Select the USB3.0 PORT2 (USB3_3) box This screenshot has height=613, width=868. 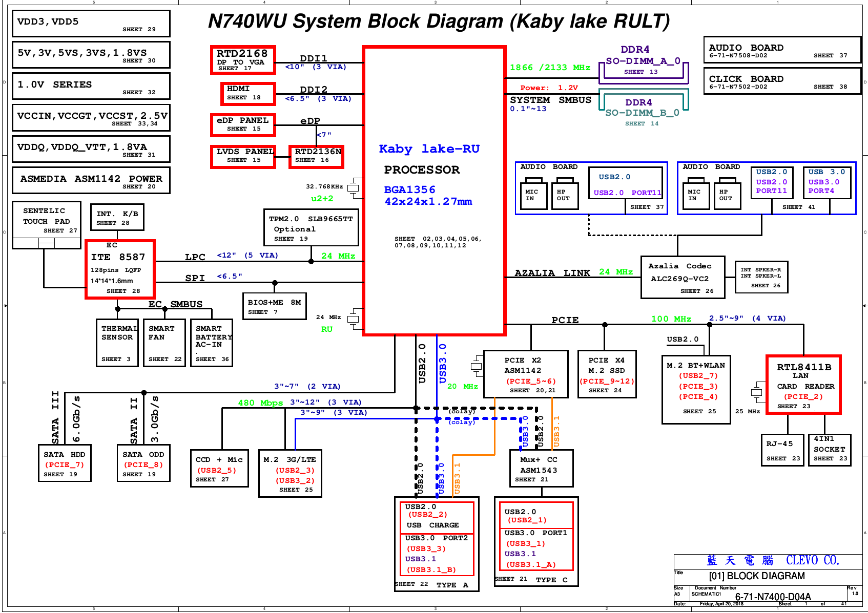[x=437, y=555]
